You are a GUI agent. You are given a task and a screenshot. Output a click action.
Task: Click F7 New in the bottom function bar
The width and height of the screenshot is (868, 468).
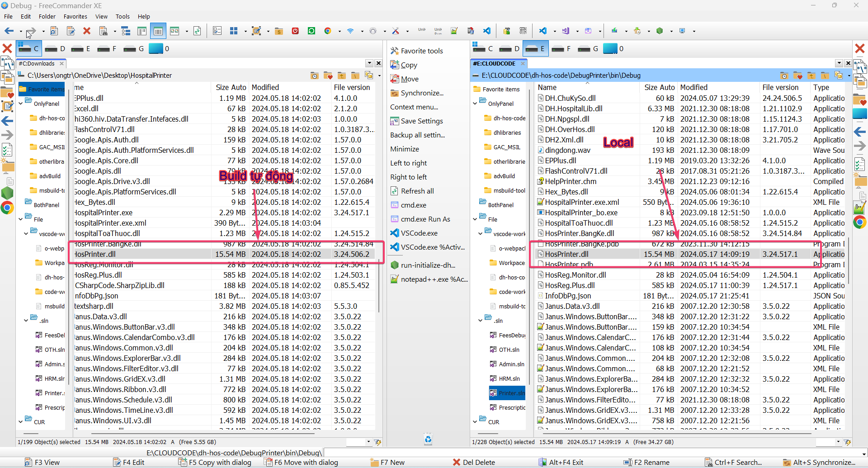[387, 462]
